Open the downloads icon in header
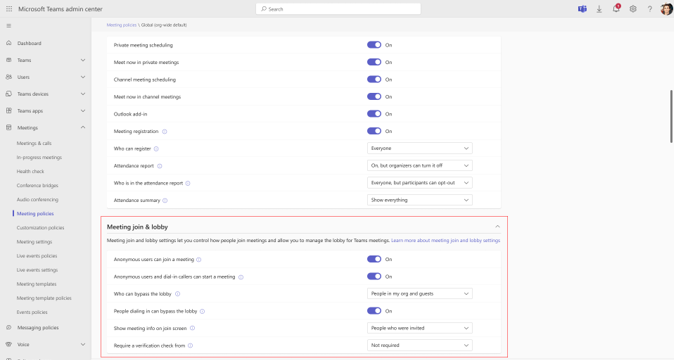This screenshot has height=360, width=674. coord(599,9)
